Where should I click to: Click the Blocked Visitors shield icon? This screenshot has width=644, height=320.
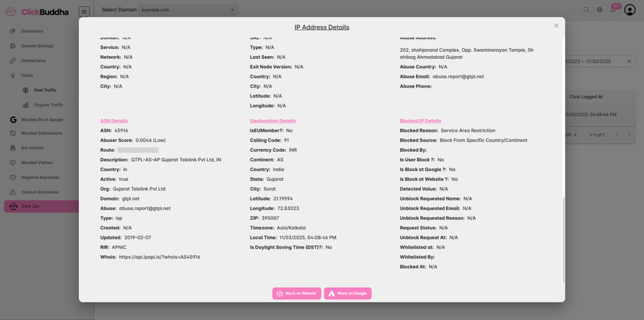pos(13,162)
